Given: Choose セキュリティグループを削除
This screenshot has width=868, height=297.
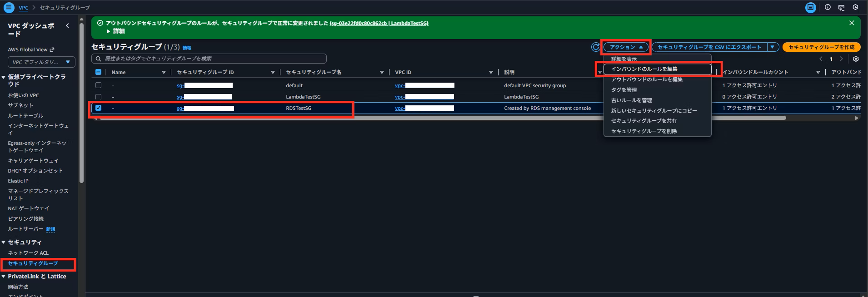Looking at the screenshot, I should (657, 131).
